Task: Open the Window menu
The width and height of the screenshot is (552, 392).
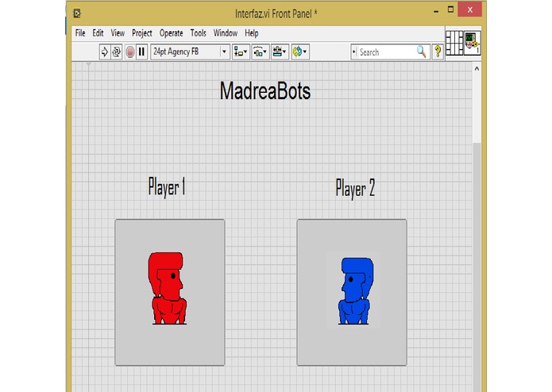Action: 226,33
